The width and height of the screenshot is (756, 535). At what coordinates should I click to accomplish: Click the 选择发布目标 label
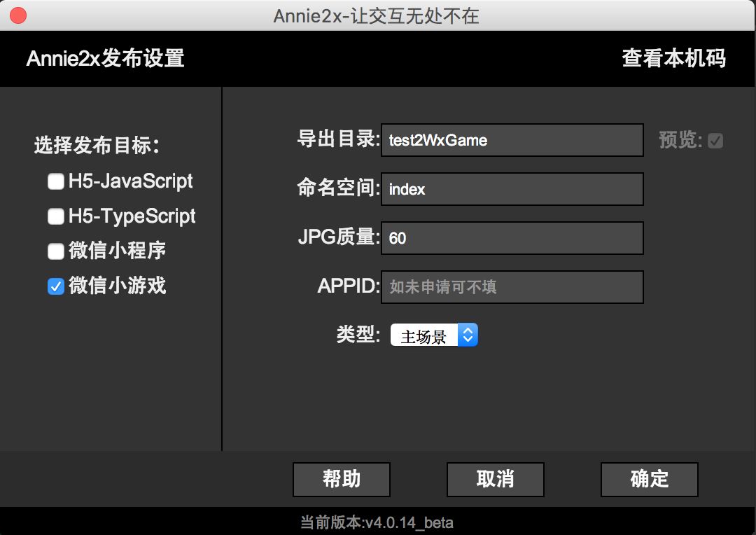tap(97, 145)
